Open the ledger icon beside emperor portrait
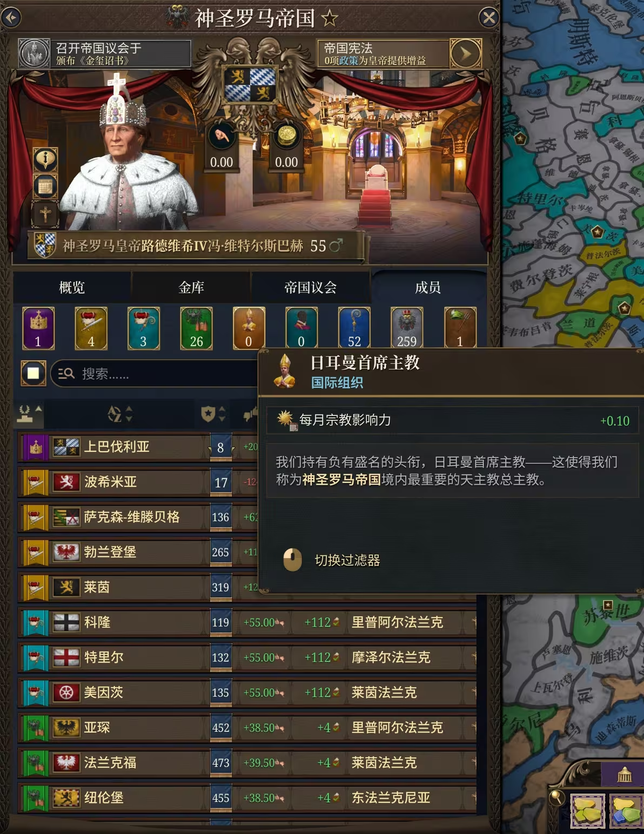The height and width of the screenshot is (834, 644). 45,187
